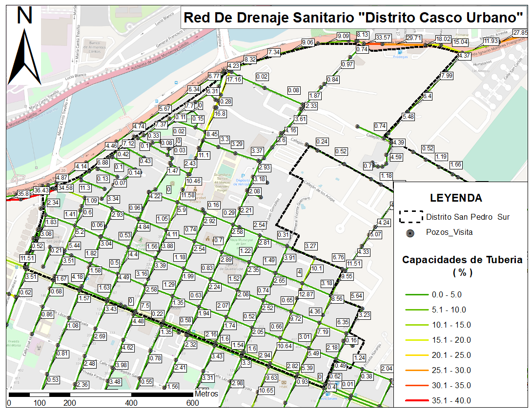Screen dimensions: 532x415
Task: Click the 10.1 pipe capacity label
Action: (x=317, y=269)
